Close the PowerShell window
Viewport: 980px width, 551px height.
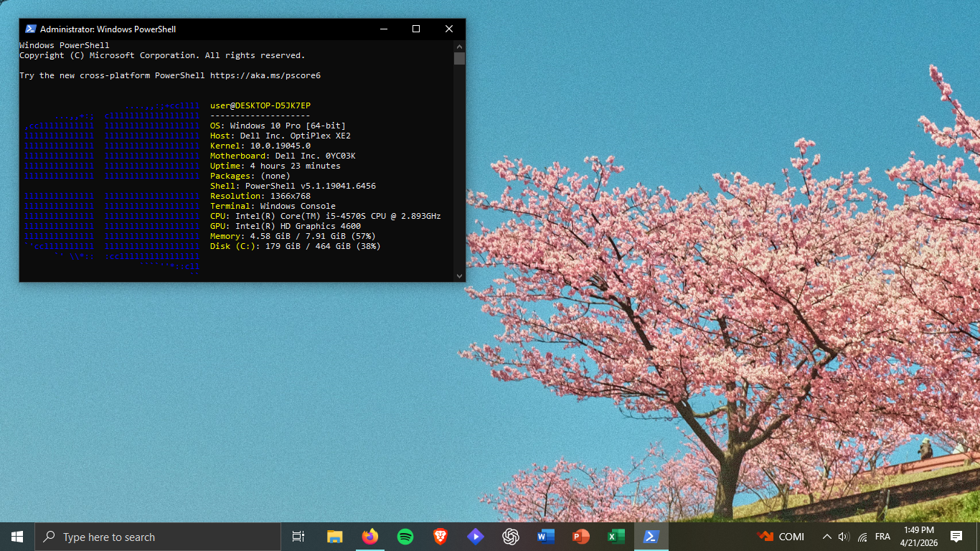(x=449, y=29)
